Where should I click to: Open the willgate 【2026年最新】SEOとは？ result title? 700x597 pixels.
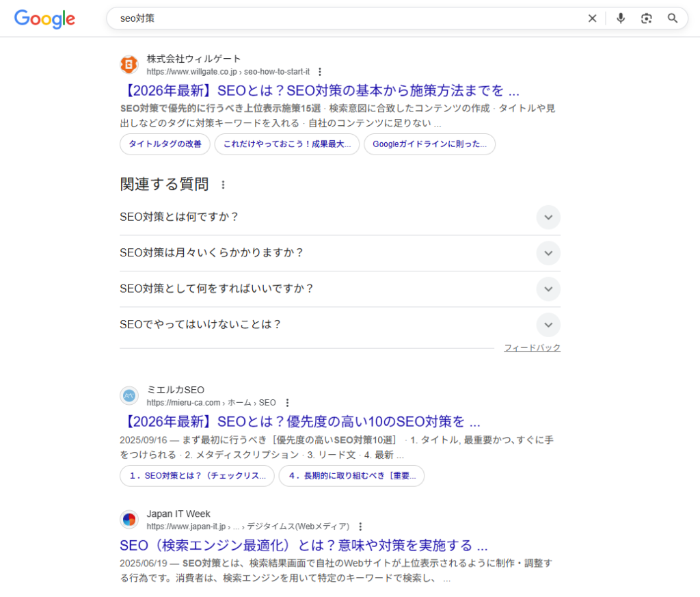pos(319,90)
